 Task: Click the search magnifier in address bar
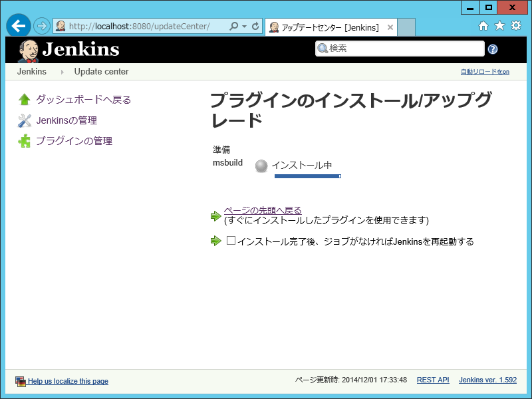pos(234,26)
